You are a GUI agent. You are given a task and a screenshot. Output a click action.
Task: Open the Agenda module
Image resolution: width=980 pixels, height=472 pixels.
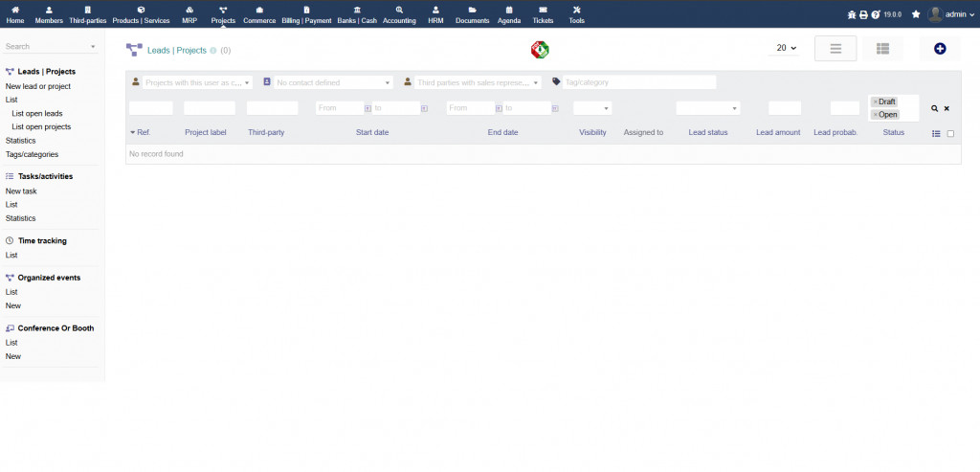pos(509,14)
